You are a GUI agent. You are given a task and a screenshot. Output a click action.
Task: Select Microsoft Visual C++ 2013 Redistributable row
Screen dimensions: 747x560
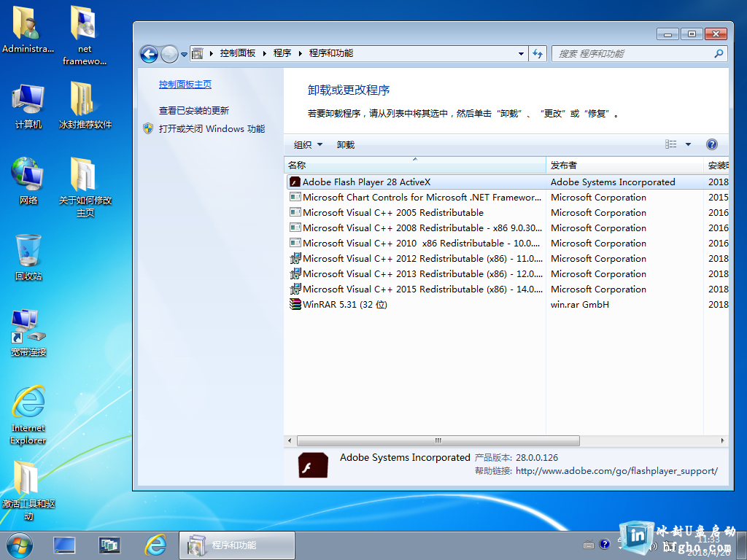[x=508, y=274]
